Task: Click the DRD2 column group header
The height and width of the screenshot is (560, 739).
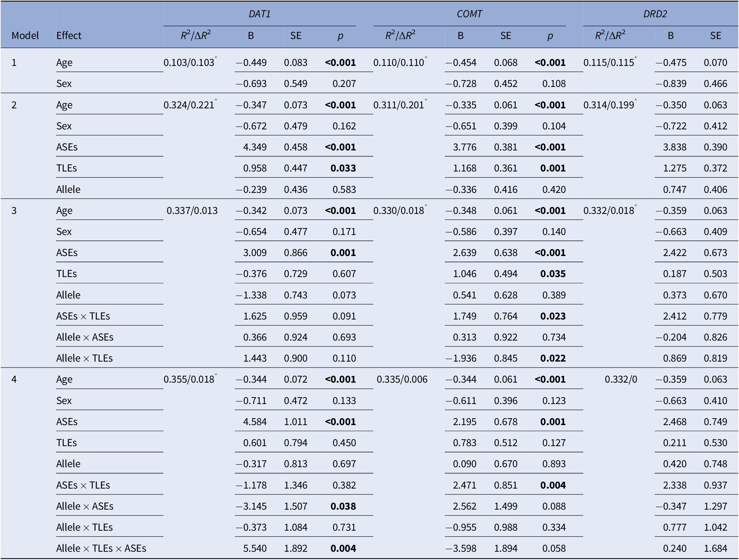Action: click(655, 14)
